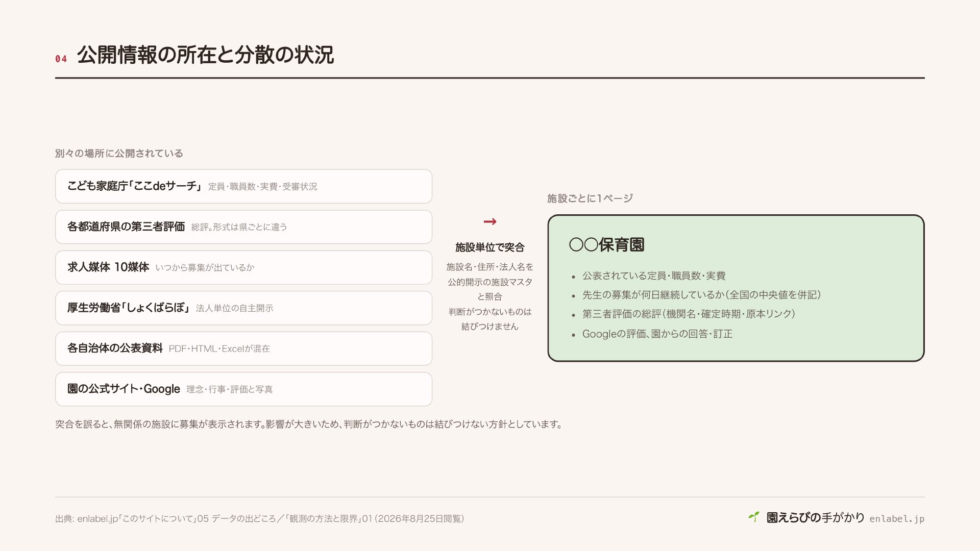Open the enlabel.jp footer link

click(x=897, y=519)
